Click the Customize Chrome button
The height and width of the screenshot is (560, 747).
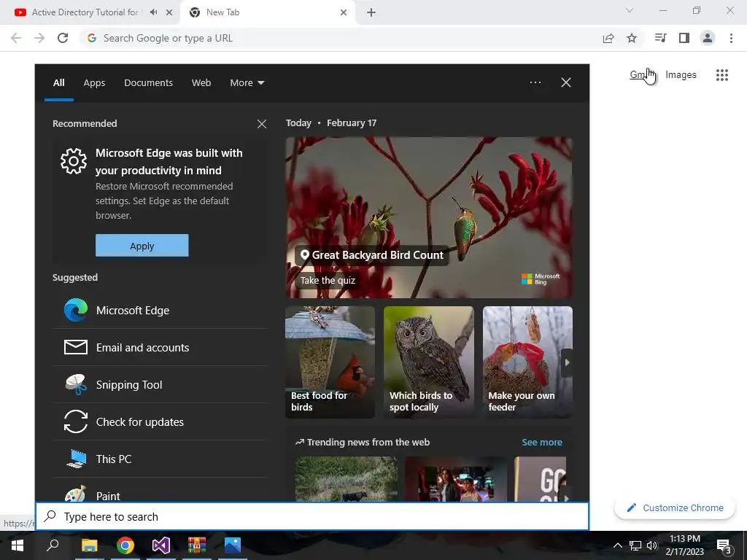coord(675,508)
